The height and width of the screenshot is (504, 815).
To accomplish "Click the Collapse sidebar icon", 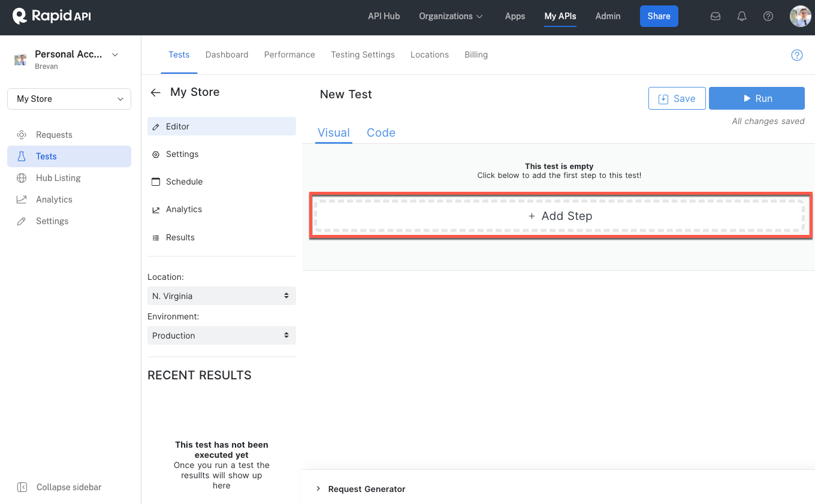I will pos(22,487).
